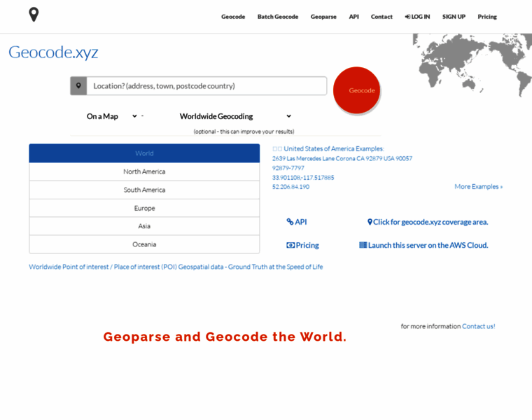Open API in top navigation bar
Image resolution: width=532 pixels, height=420 pixels.
tap(354, 17)
